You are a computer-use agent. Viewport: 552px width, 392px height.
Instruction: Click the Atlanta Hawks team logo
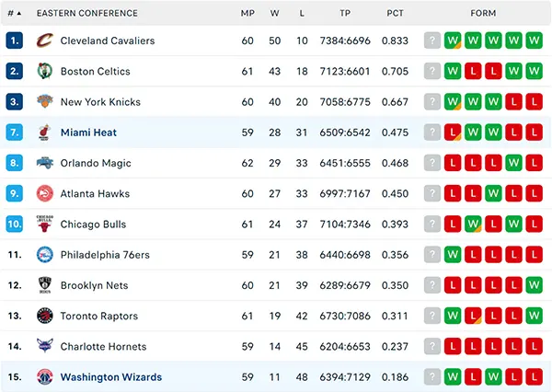click(45, 193)
